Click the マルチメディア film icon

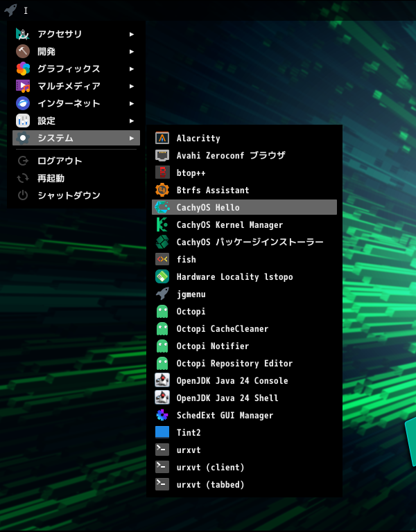[x=23, y=86]
